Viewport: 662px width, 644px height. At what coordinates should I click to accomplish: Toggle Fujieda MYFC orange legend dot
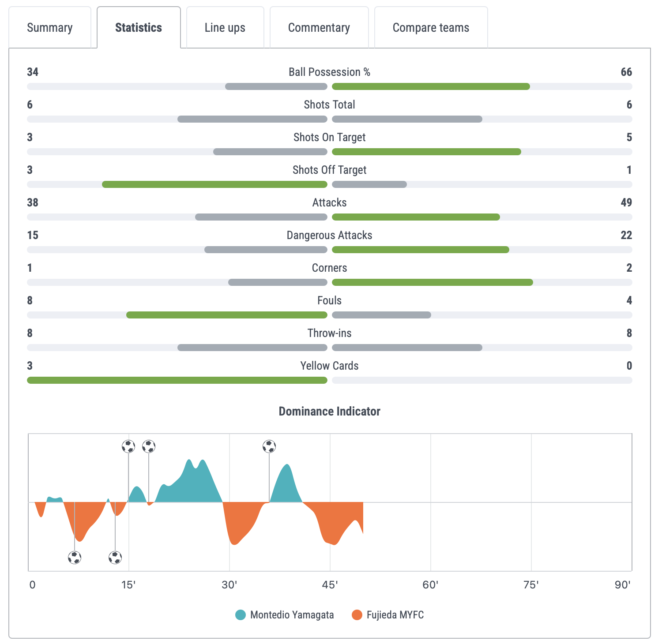pyautogui.click(x=357, y=615)
